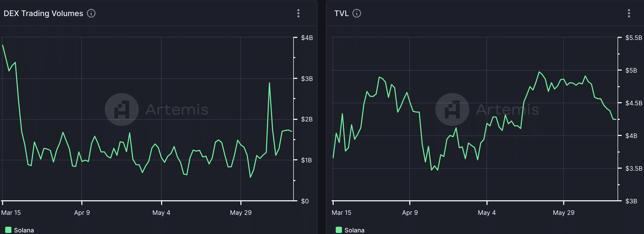Open the DEX Trading Volumes three-dot menu
This screenshot has height=234, width=644.
pyautogui.click(x=298, y=13)
